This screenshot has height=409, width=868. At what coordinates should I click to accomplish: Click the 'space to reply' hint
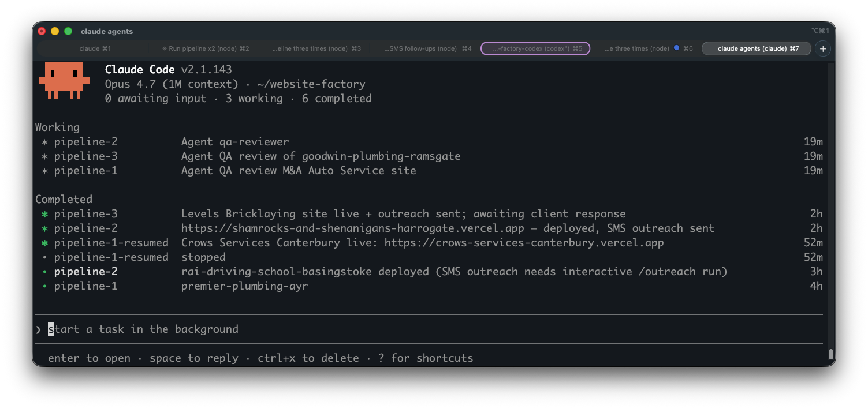194,358
